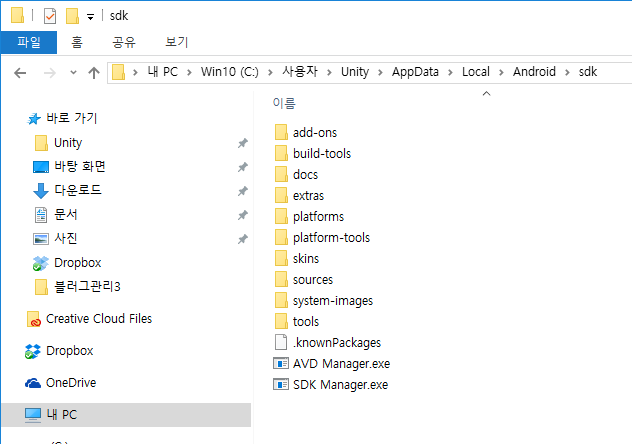This screenshot has height=444, width=632.
Task: Switch to the 보기 ribbon tab
Action: pos(177,42)
